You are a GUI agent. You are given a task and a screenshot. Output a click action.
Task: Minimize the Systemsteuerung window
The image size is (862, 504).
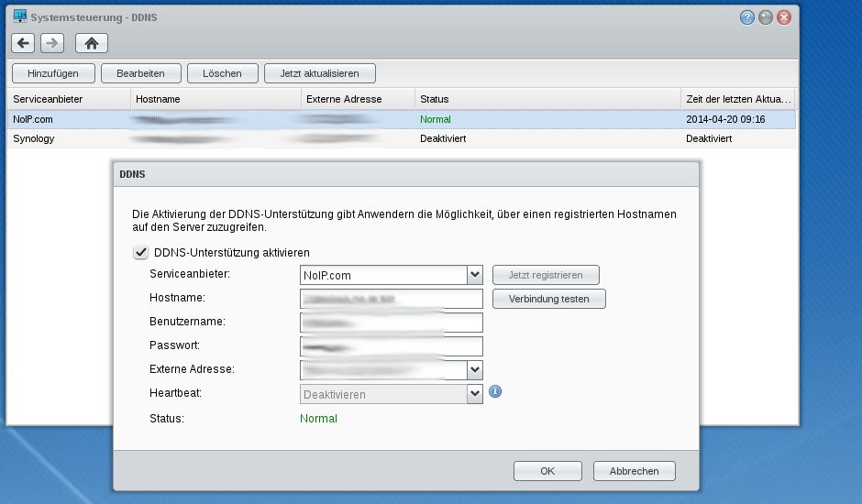coord(765,17)
